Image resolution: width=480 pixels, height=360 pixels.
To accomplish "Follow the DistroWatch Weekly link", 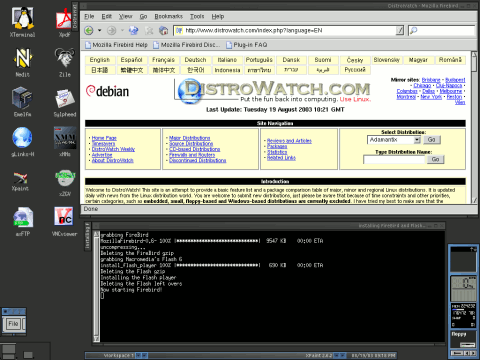I will pyautogui.click(x=113, y=149).
